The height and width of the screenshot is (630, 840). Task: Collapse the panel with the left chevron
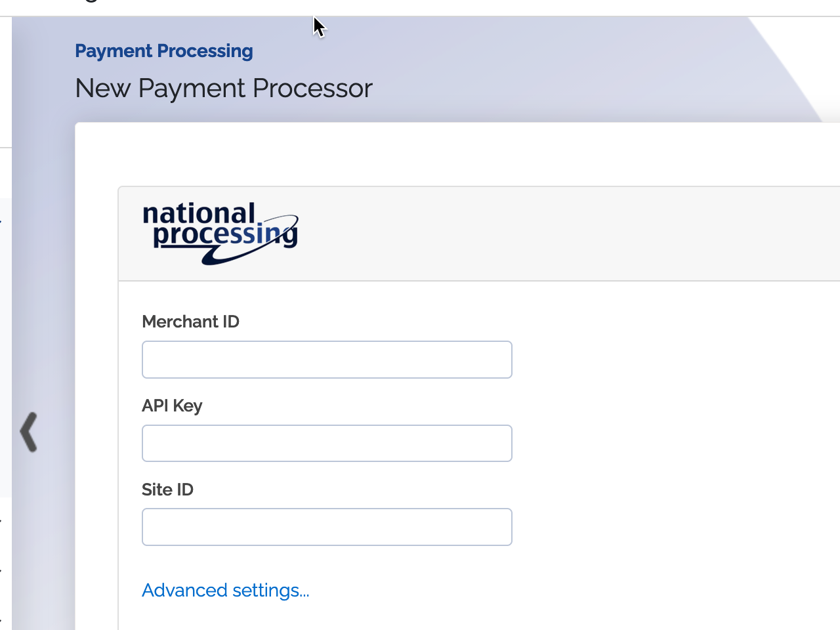pos(29,432)
